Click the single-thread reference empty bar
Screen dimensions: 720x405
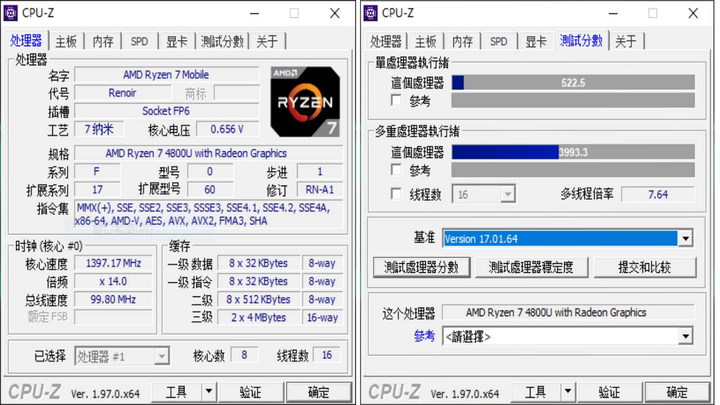coord(573,101)
